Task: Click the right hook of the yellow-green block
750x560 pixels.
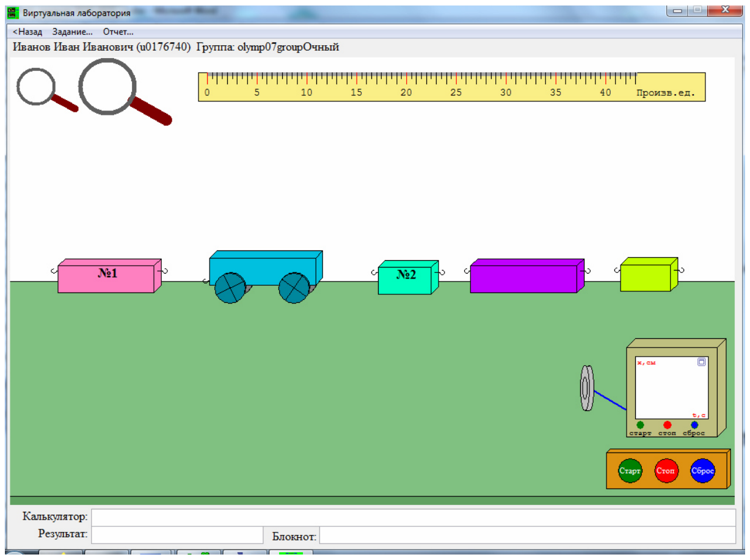Action: coord(681,269)
